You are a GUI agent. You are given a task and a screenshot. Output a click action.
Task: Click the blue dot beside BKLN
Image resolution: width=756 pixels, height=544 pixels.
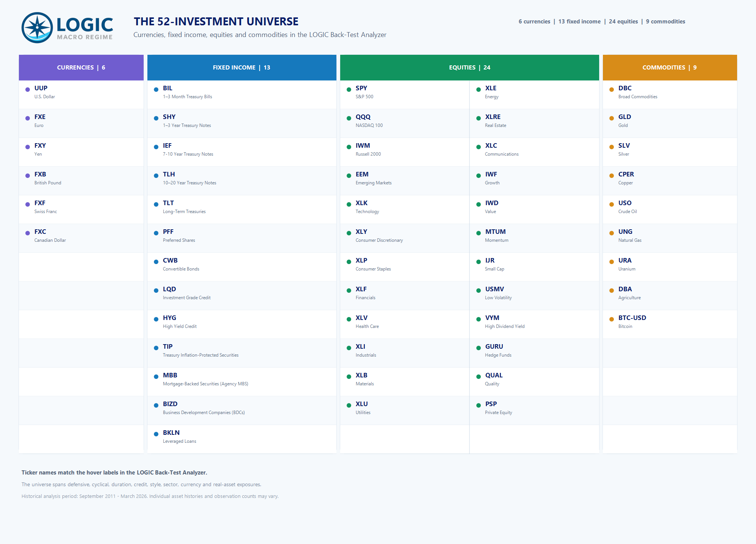[156, 434]
